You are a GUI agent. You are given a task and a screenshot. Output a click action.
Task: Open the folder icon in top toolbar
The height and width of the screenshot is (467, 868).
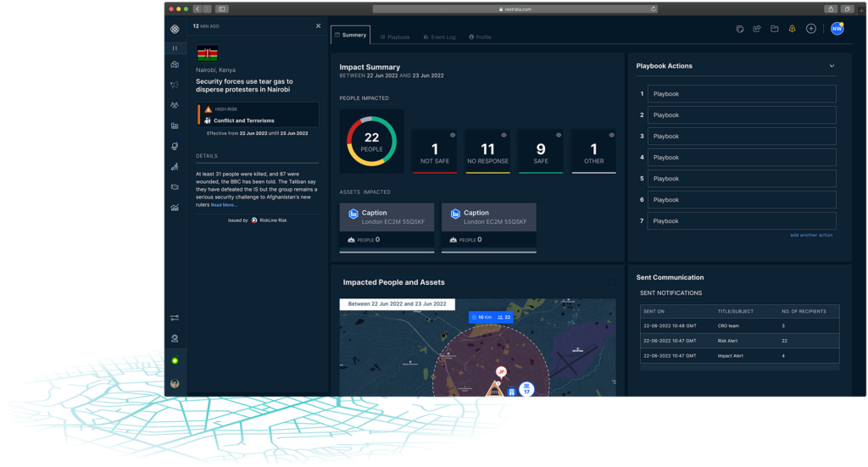tap(775, 29)
